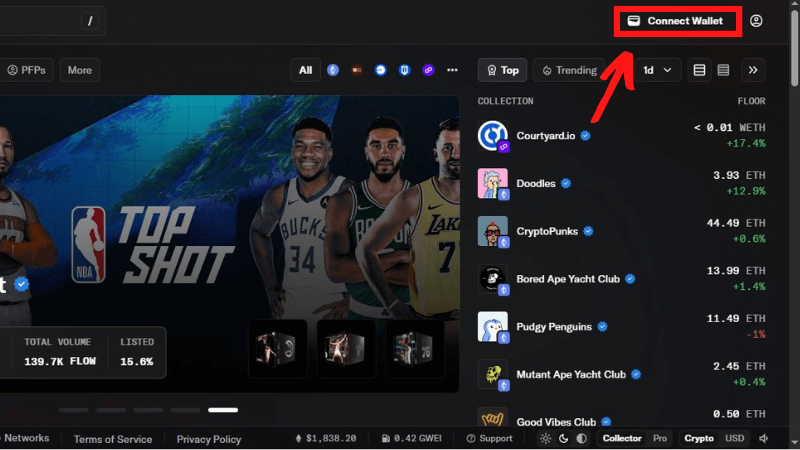Click the 0.42 GWEI gas indicator
The image size is (800, 450).
[412, 438]
